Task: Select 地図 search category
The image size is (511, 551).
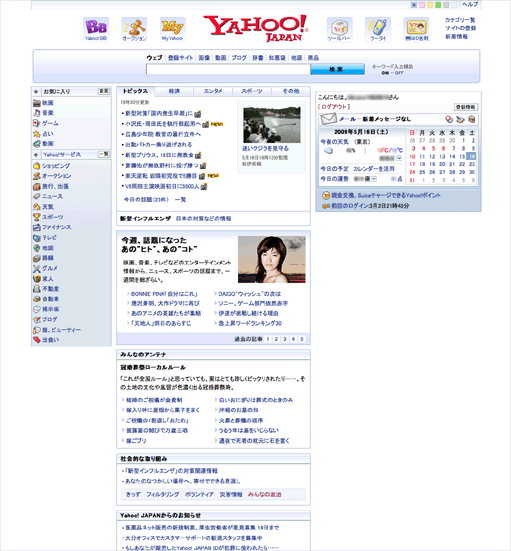Action: pyautogui.click(x=297, y=58)
